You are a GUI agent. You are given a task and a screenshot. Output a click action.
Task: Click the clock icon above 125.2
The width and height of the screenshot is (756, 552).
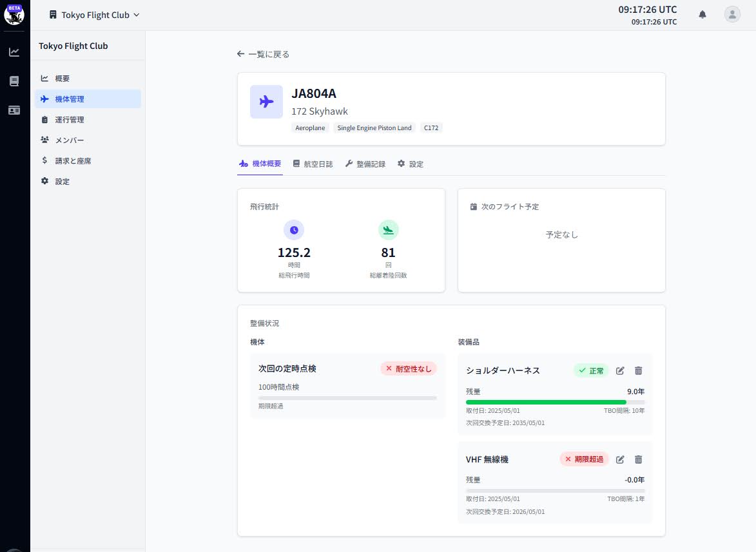point(294,230)
